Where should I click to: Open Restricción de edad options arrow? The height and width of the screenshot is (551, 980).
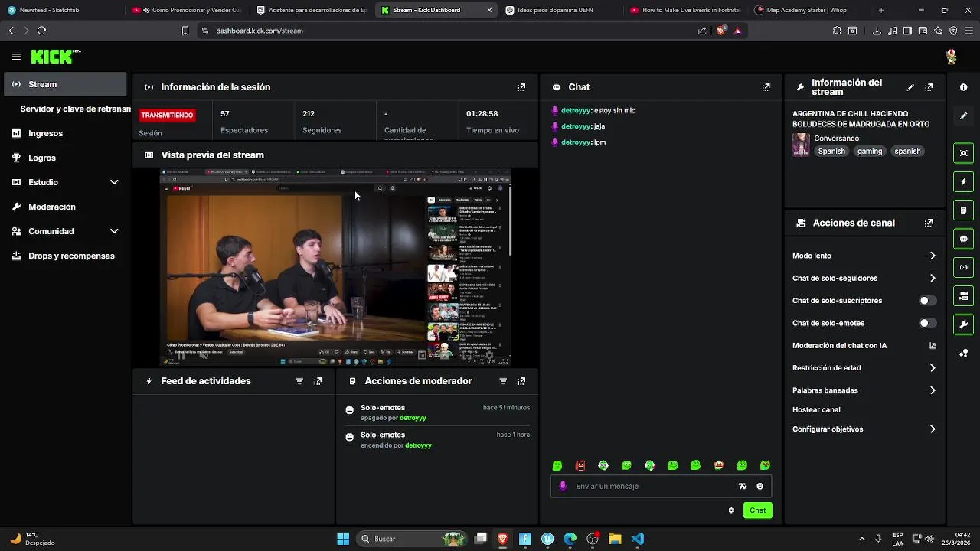[x=933, y=368]
